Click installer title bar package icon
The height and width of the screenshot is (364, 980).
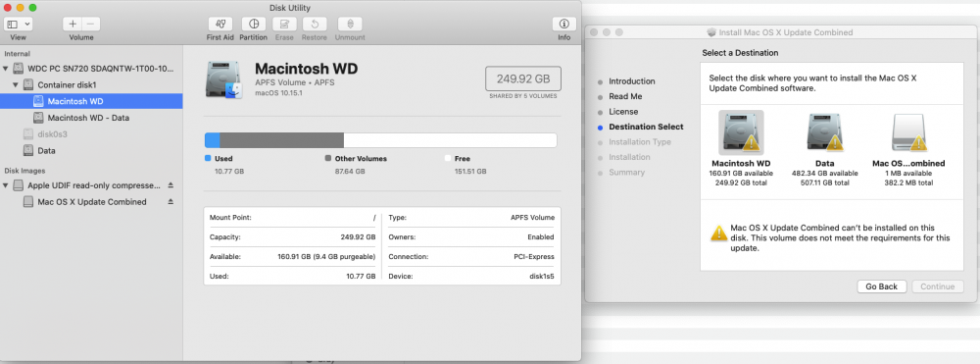point(711,32)
